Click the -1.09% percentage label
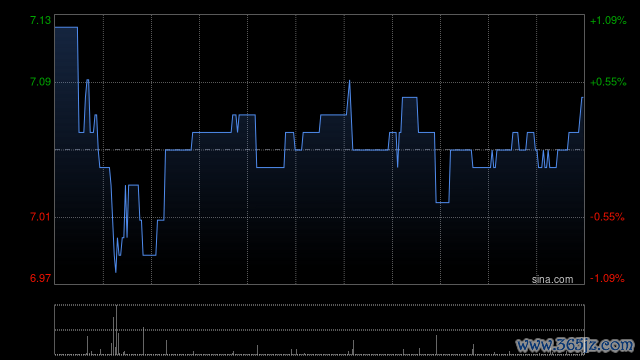This screenshot has height=360, width=640. [607, 278]
